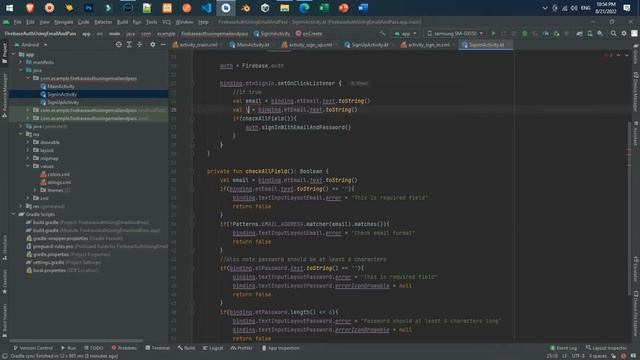Open App Inspection tool window
Screen dimensions: 640x360
(x=281, y=348)
